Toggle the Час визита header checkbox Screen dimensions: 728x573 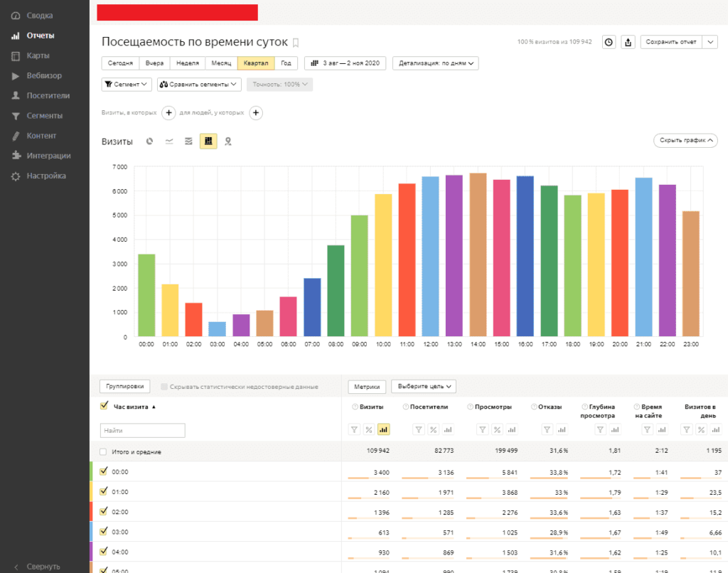104,407
